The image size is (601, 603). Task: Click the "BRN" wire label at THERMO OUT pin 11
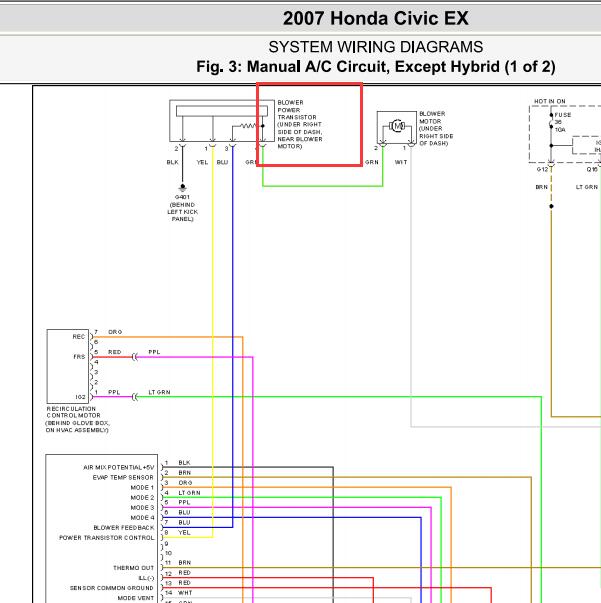coord(185,563)
